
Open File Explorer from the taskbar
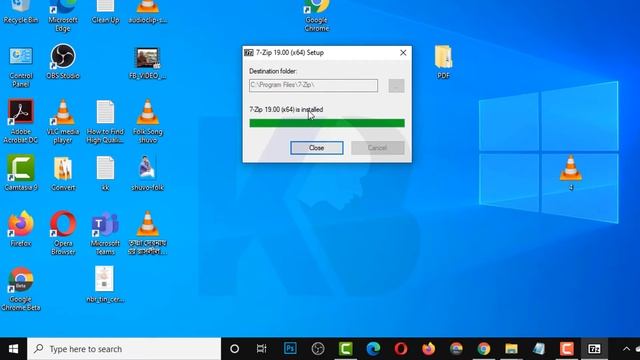point(511,349)
